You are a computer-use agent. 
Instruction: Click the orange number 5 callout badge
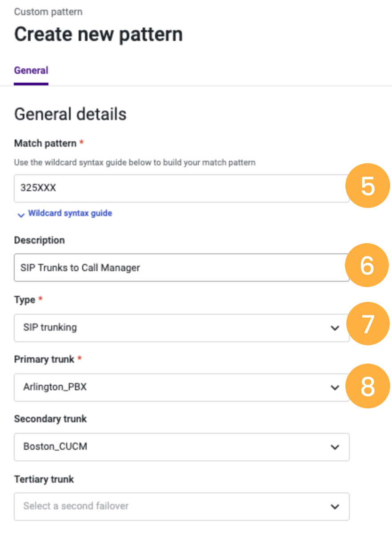[368, 186]
